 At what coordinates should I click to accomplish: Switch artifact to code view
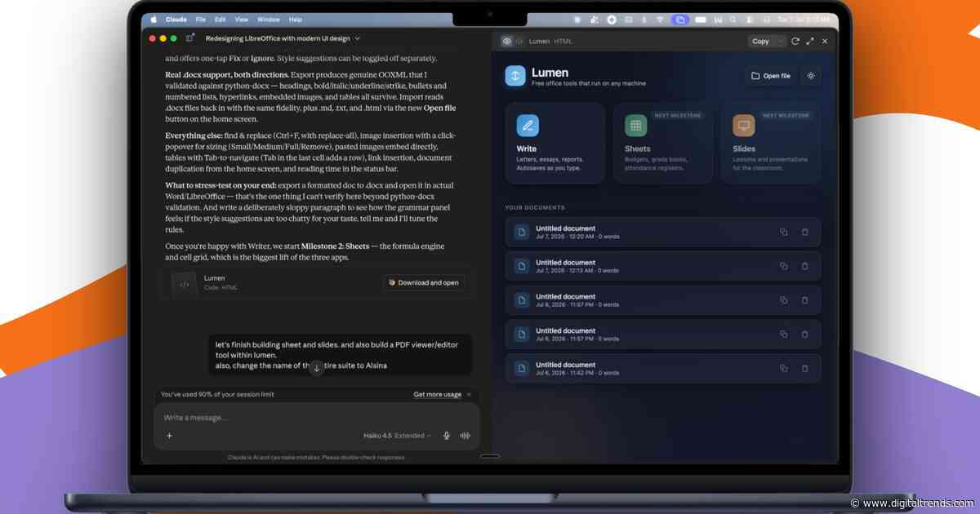[519, 41]
